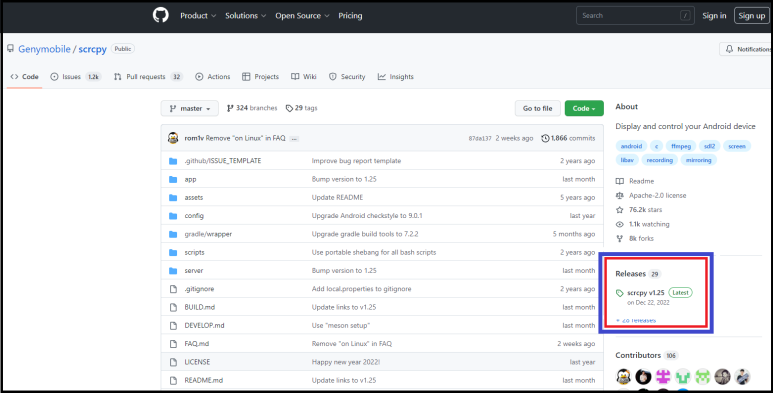The image size is (773, 393).
Task: Click the Notifications bell button
Action: tap(746, 49)
